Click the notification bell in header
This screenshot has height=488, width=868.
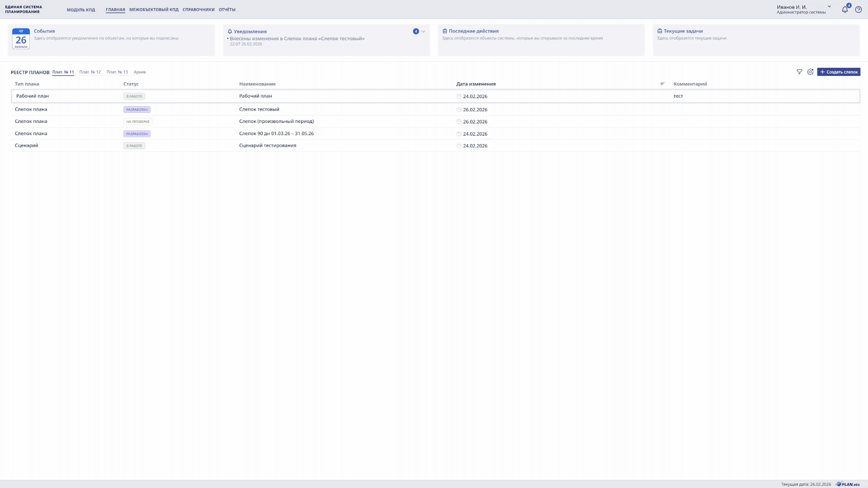tap(844, 9)
